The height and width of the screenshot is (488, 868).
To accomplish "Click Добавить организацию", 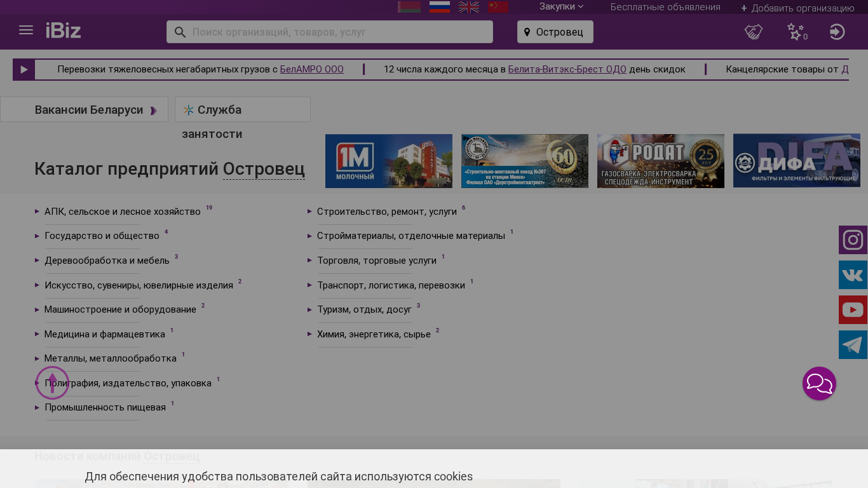I will (797, 8).
